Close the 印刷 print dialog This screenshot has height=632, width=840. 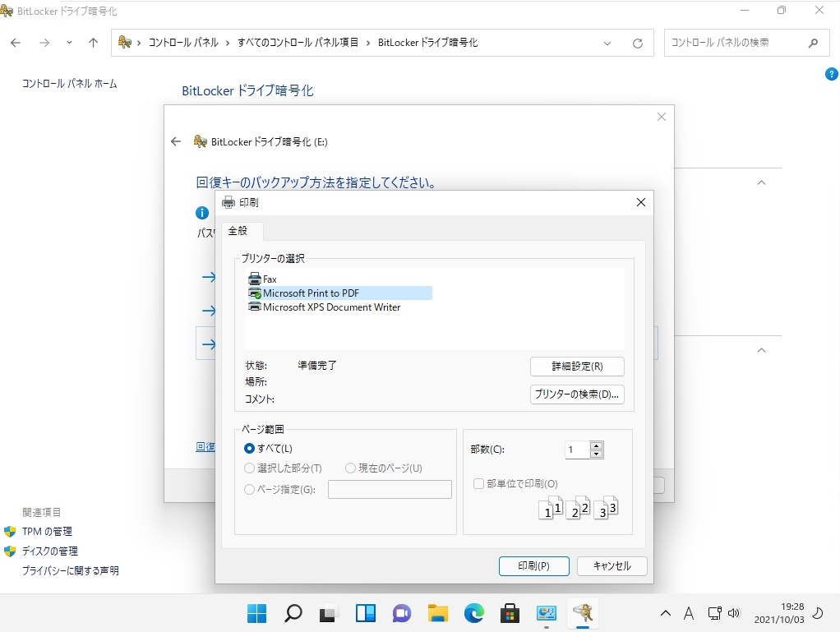pyautogui.click(x=641, y=202)
